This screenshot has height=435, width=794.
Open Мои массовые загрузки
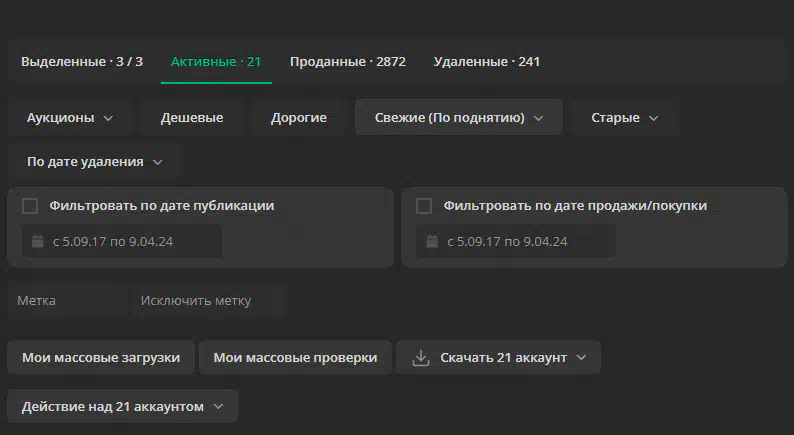point(101,358)
